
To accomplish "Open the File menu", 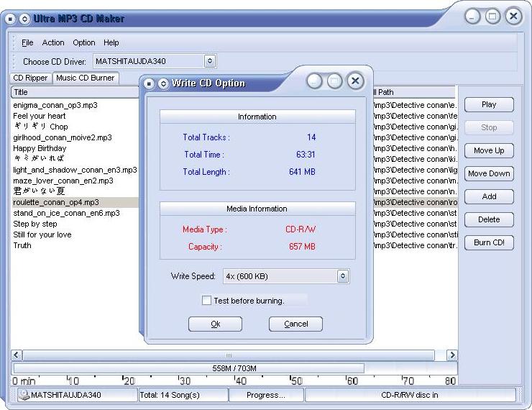I will coord(27,42).
